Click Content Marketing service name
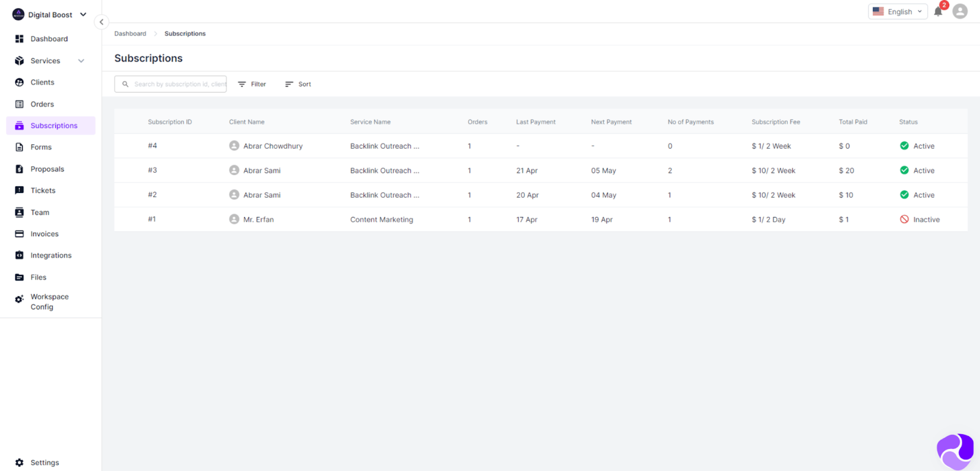The image size is (980, 471). tap(382, 219)
